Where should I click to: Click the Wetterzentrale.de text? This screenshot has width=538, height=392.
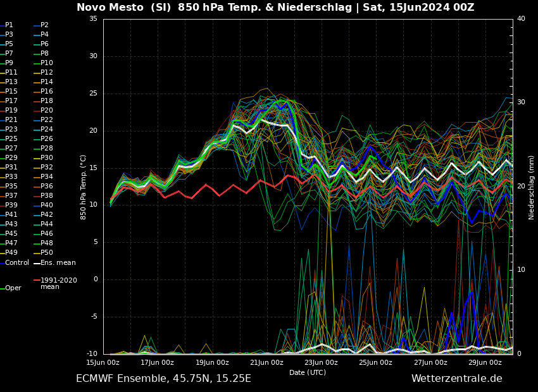[x=456, y=379]
